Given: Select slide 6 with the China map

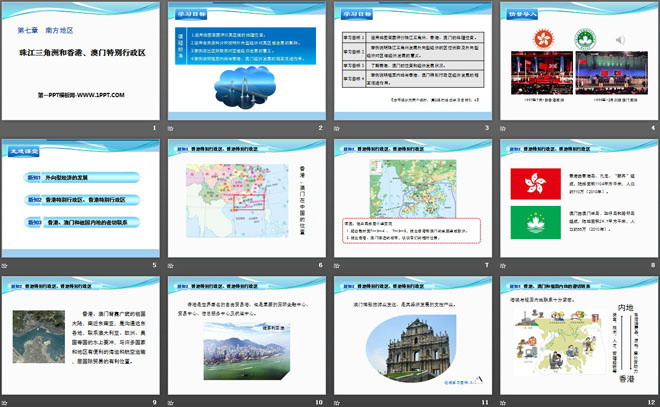Looking at the screenshot, I should [246, 198].
